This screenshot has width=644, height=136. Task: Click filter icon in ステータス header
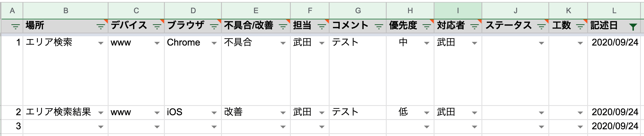pyautogui.click(x=541, y=27)
